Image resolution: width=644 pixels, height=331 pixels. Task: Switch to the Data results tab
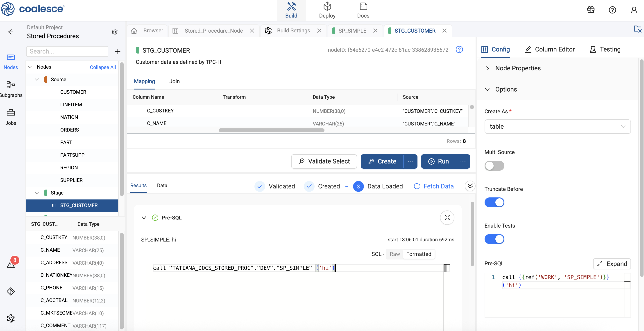click(162, 186)
